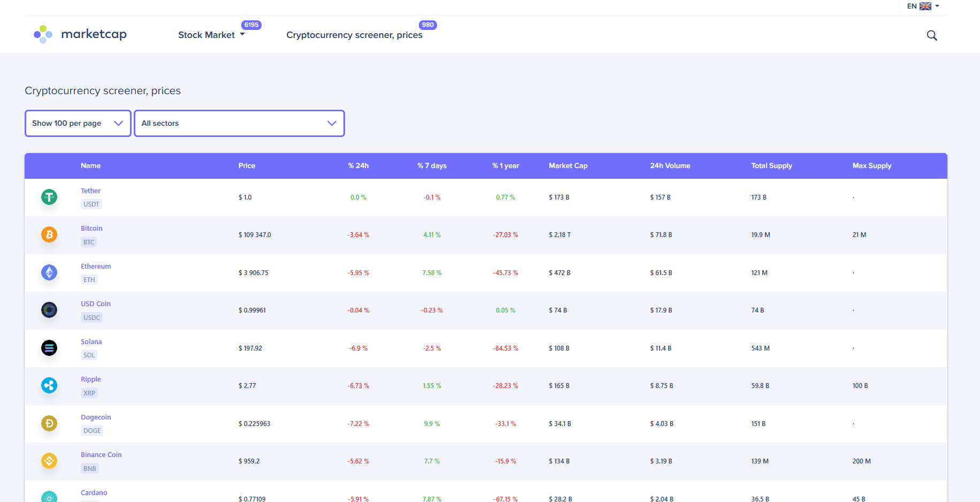This screenshot has height=502, width=980.
Task: Click the Ripple XRP logo icon
Action: click(49, 385)
